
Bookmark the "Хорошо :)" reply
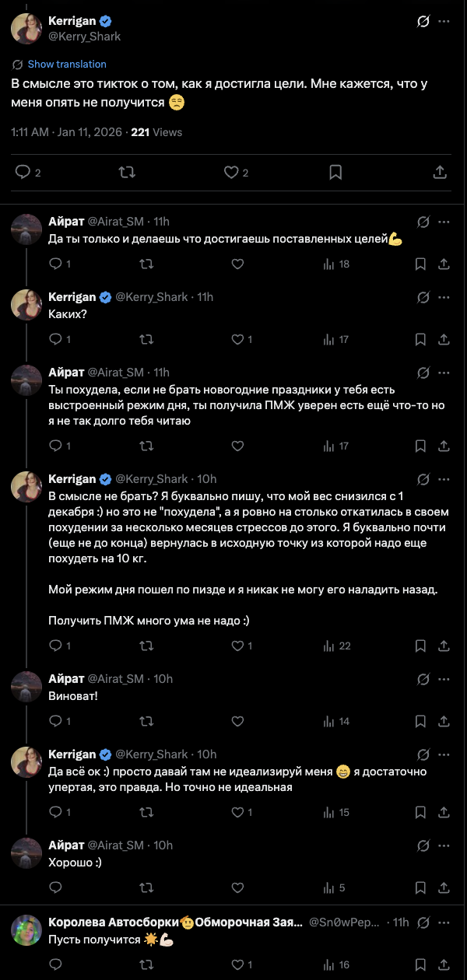420,888
